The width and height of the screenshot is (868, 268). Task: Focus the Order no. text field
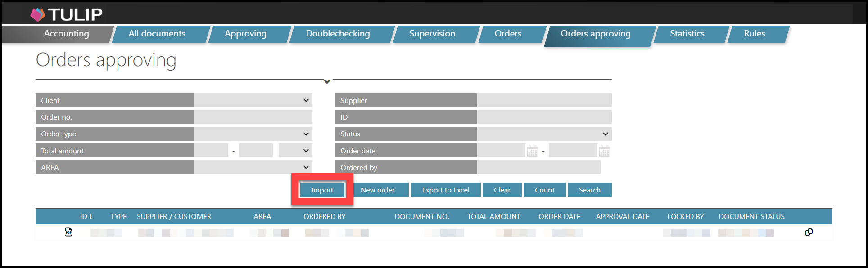click(253, 117)
